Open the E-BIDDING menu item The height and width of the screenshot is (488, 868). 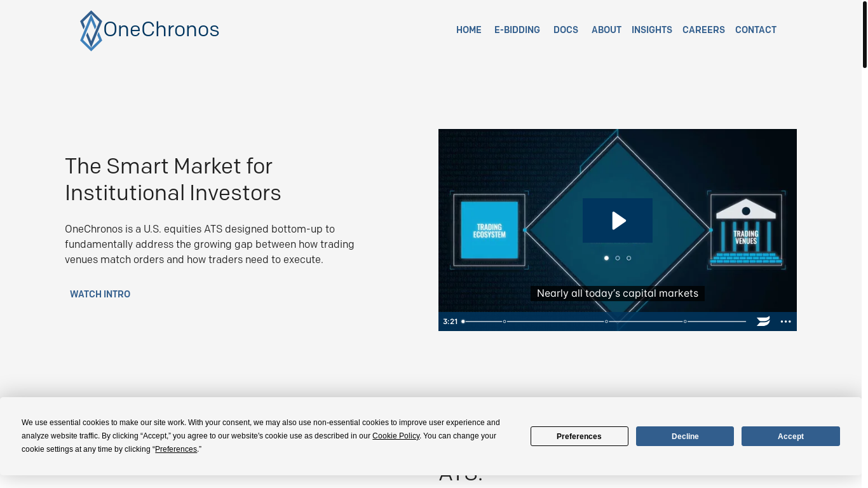[517, 30]
